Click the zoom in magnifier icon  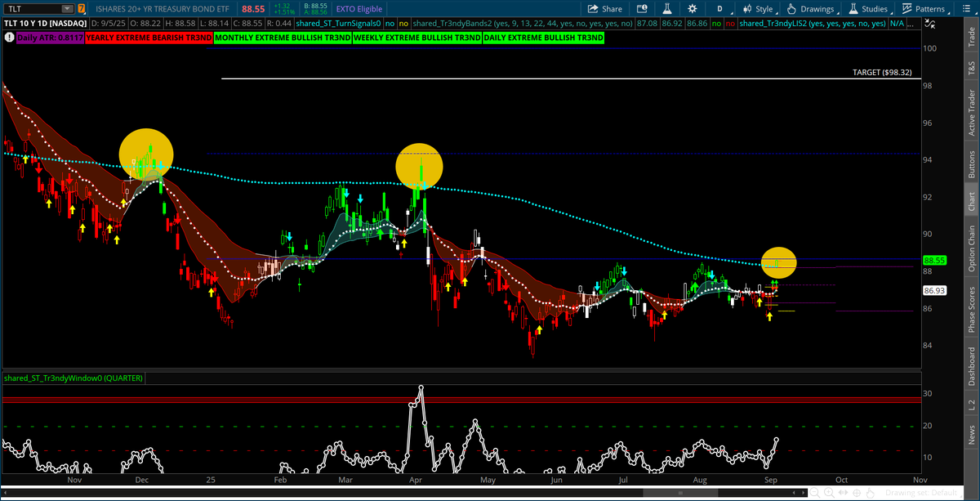[829, 493]
